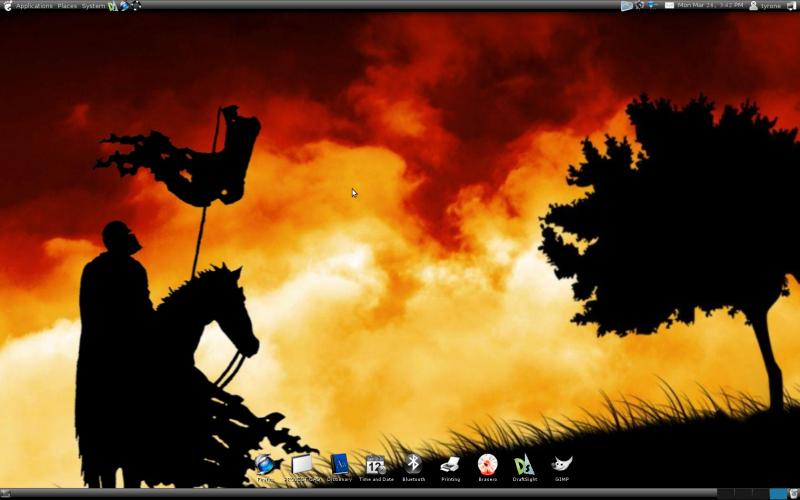Click the GNOME foot logo icon
The width and height of the screenshot is (800, 500).
[x=8, y=6]
